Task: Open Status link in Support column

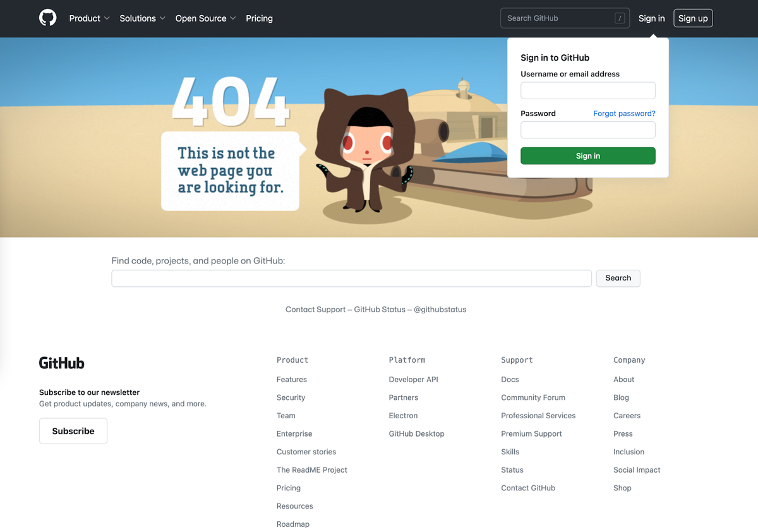Action: (x=512, y=470)
